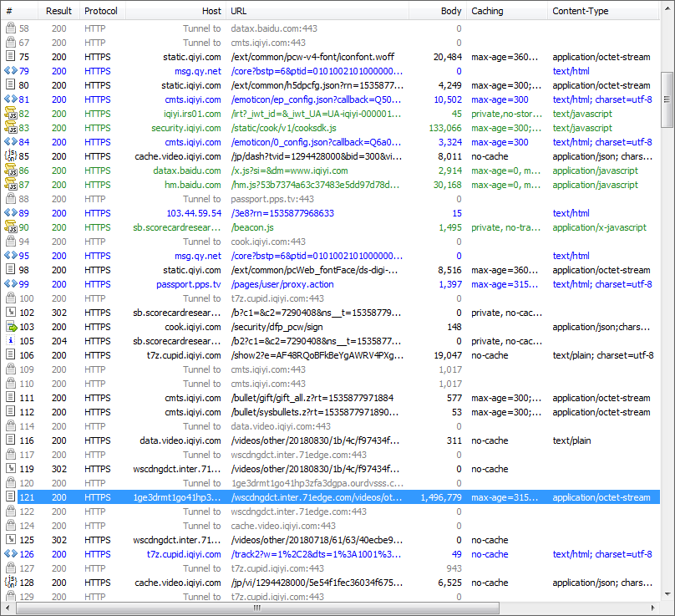Click the horizontal scrollbar thumb
Image resolution: width=675 pixels, height=616 pixels.
(257, 608)
